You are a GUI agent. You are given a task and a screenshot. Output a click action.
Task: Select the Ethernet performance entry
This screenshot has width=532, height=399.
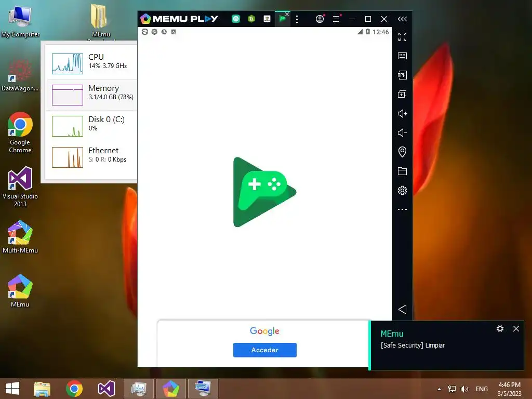[x=92, y=157]
